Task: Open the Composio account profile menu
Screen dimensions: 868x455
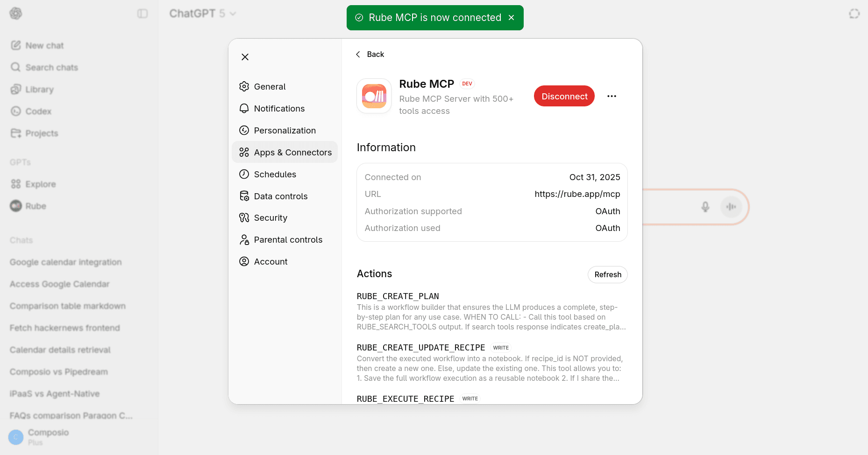Action: [x=79, y=437]
